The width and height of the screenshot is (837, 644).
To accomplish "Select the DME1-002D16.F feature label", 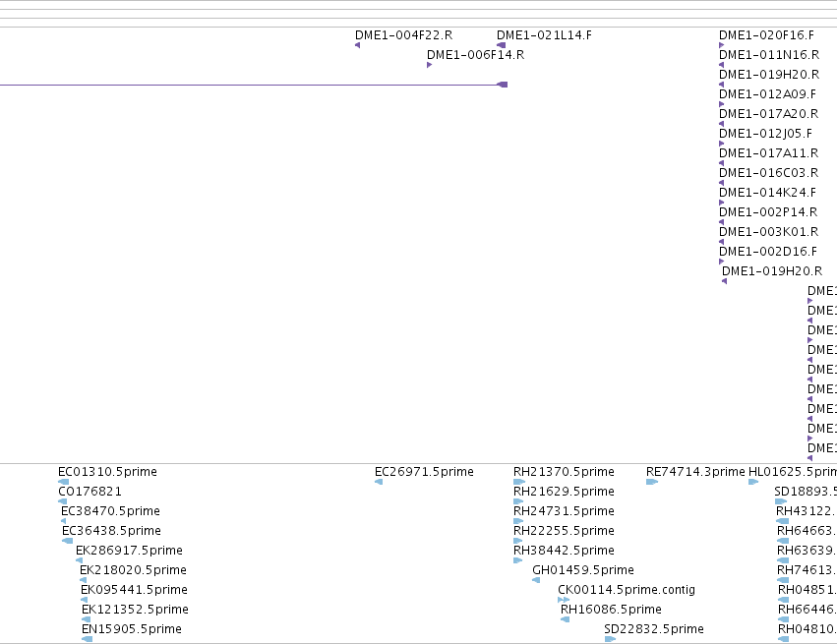I will tap(768, 252).
